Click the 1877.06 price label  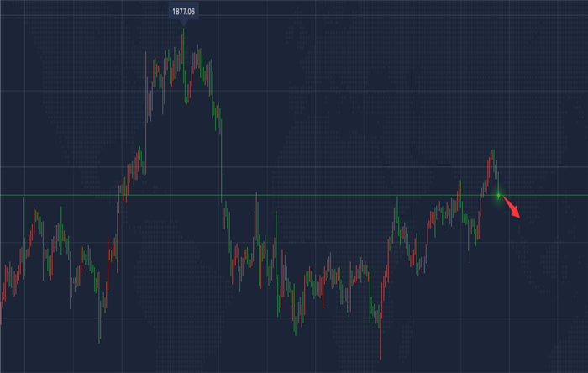click(x=183, y=12)
